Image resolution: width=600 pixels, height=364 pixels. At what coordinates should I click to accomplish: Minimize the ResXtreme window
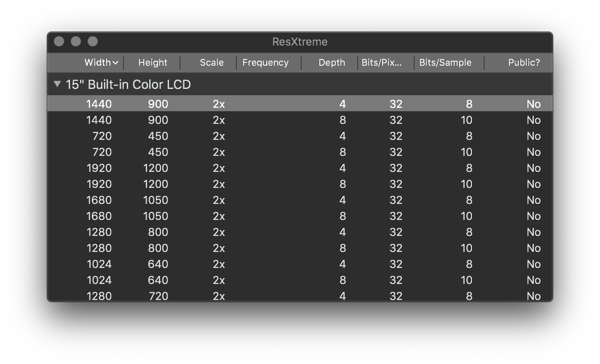[x=76, y=41]
